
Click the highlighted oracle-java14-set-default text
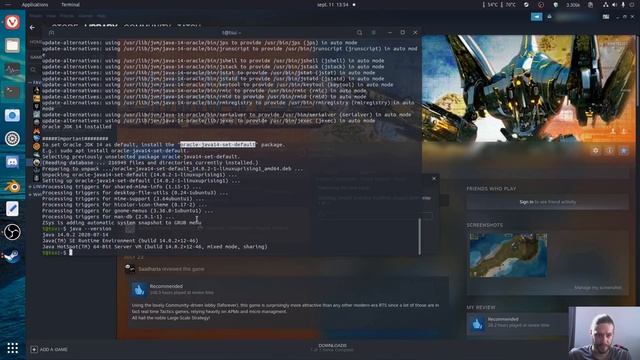point(218,144)
